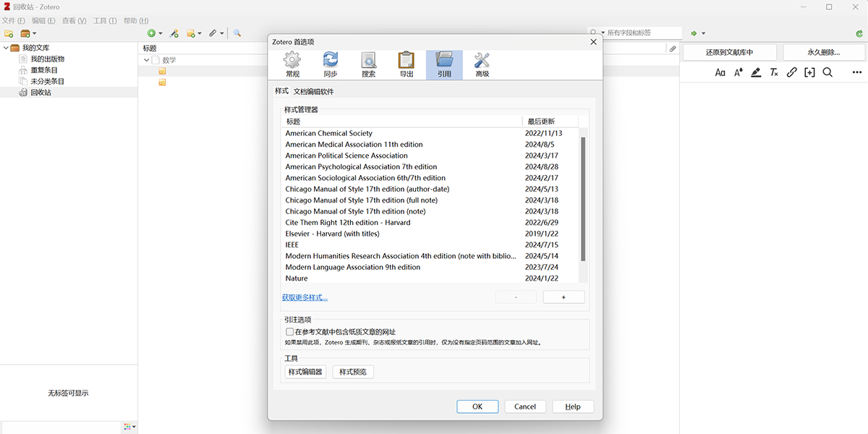Add item by identifier using the wand icon
The height and width of the screenshot is (434, 868).
click(174, 33)
